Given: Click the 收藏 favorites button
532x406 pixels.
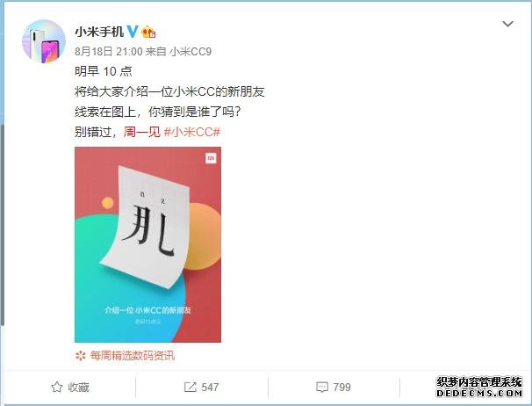Looking at the screenshot, I should pos(70,388).
